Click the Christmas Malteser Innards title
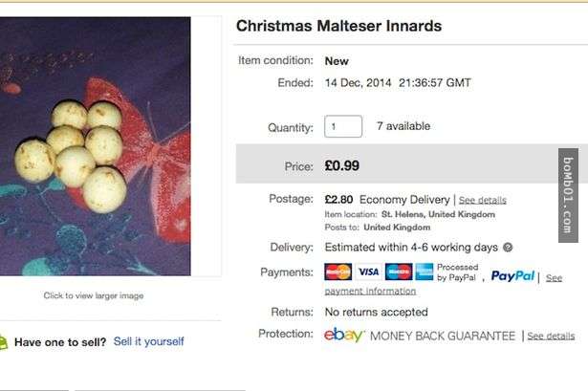588x391 pixels. point(338,26)
